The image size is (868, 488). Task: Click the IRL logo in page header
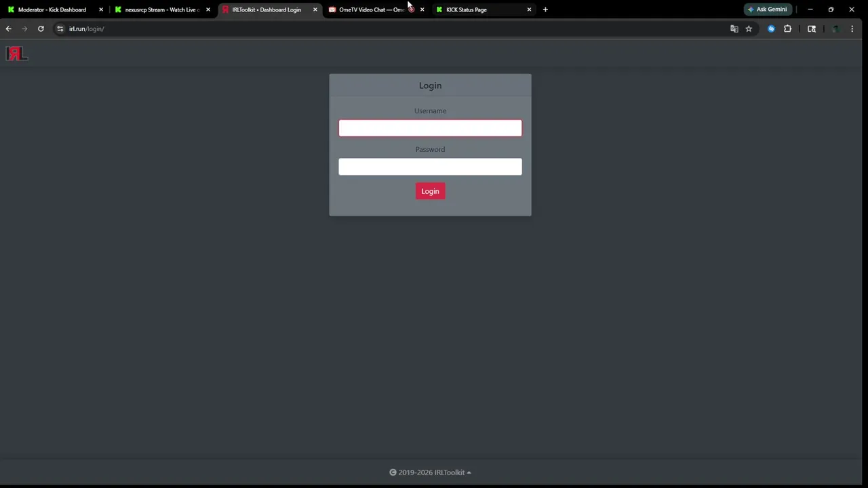pos(17,54)
